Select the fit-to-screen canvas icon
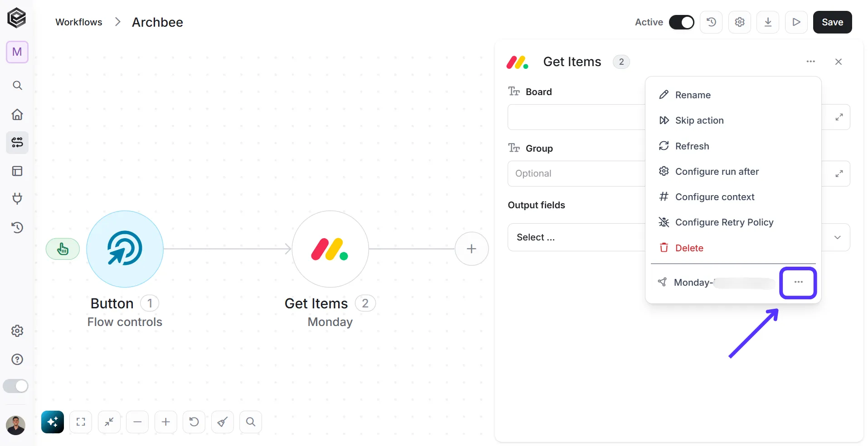 [x=81, y=422]
